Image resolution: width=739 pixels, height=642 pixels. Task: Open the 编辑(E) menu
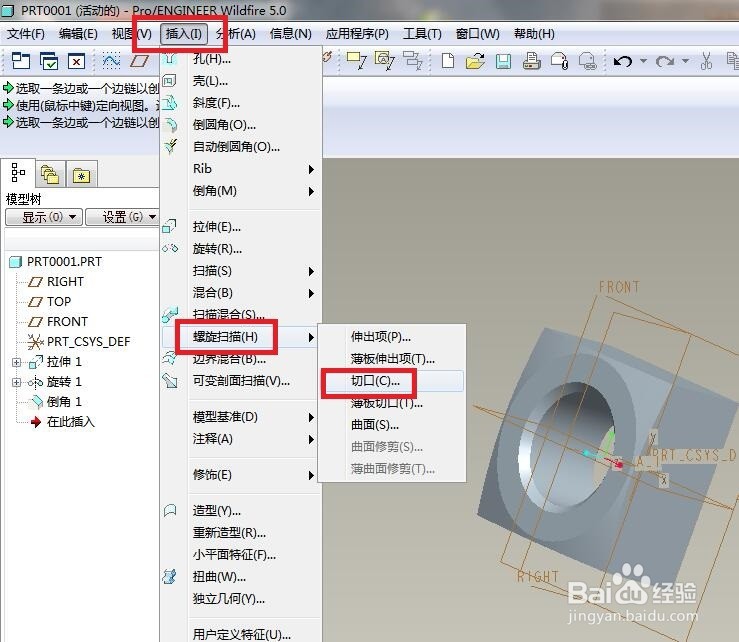click(78, 34)
